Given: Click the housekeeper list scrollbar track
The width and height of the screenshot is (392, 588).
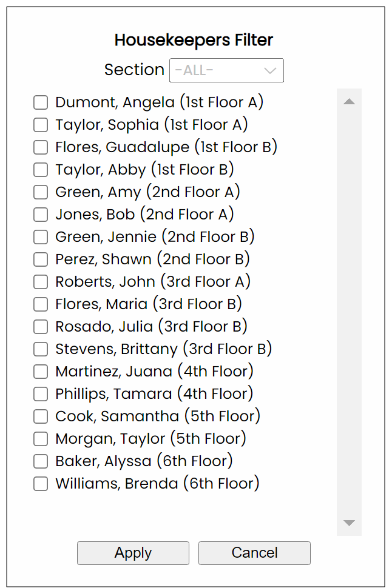Looking at the screenshot, I should [349, 312].
